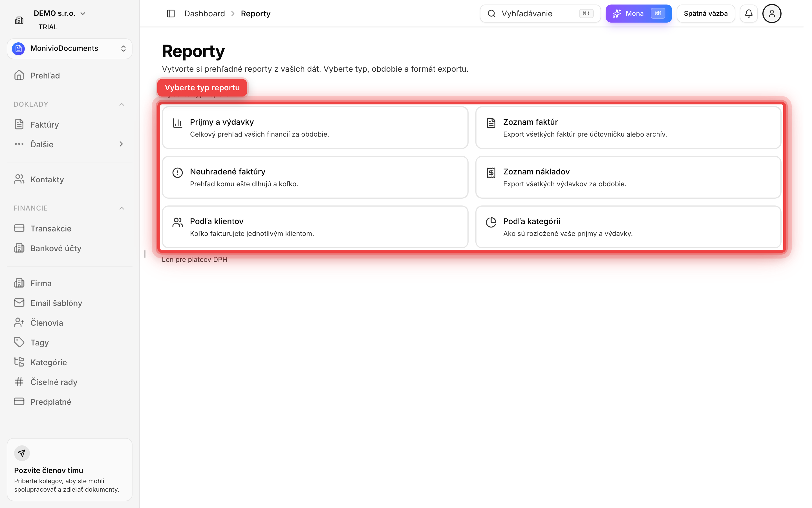Click the Vyhľadávanie search field
Screen dimensions: 812x508
540,14
